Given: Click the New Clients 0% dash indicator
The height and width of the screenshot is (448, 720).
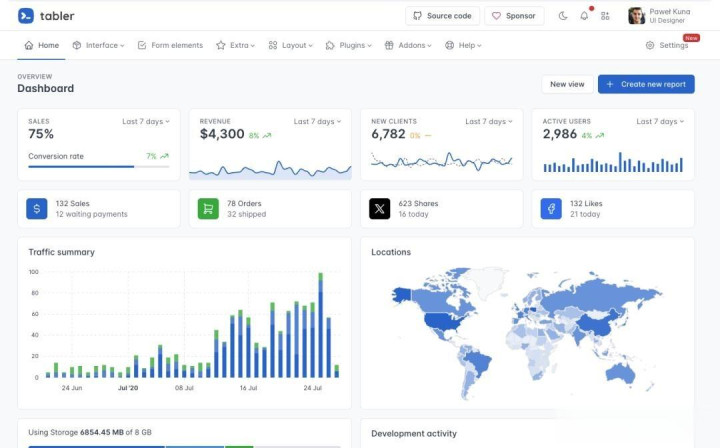Looking at the screenshot, I should click(428, 135).
